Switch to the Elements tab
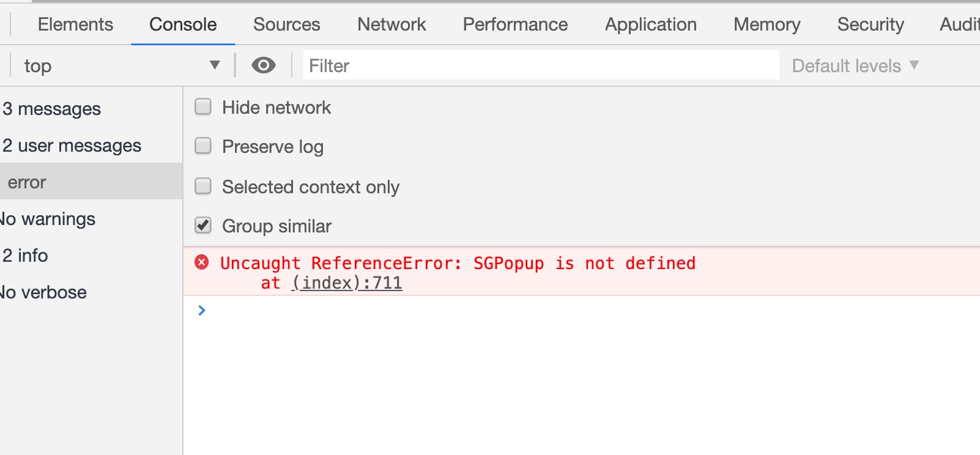 pos(75,24)
